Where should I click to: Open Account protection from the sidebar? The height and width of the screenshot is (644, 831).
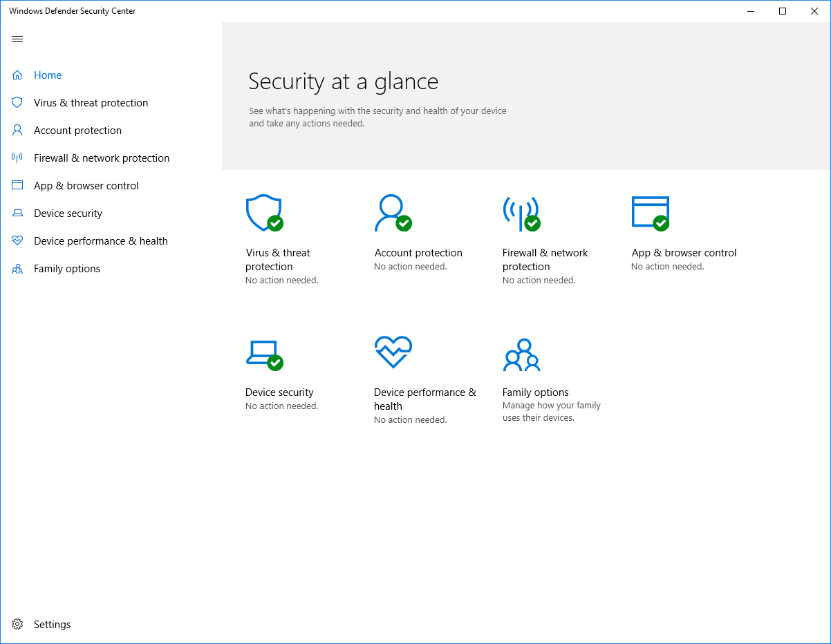pyautogui.click(x=77, y=131)
